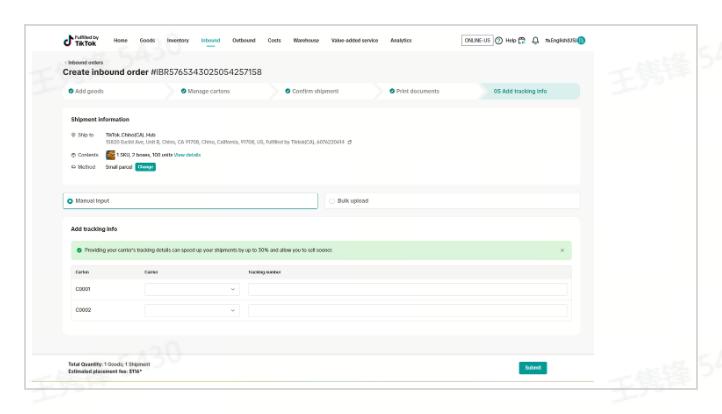
Task: Click the Total Quantity text in footer
Action: pyautogui.click(x=109, y=364)
